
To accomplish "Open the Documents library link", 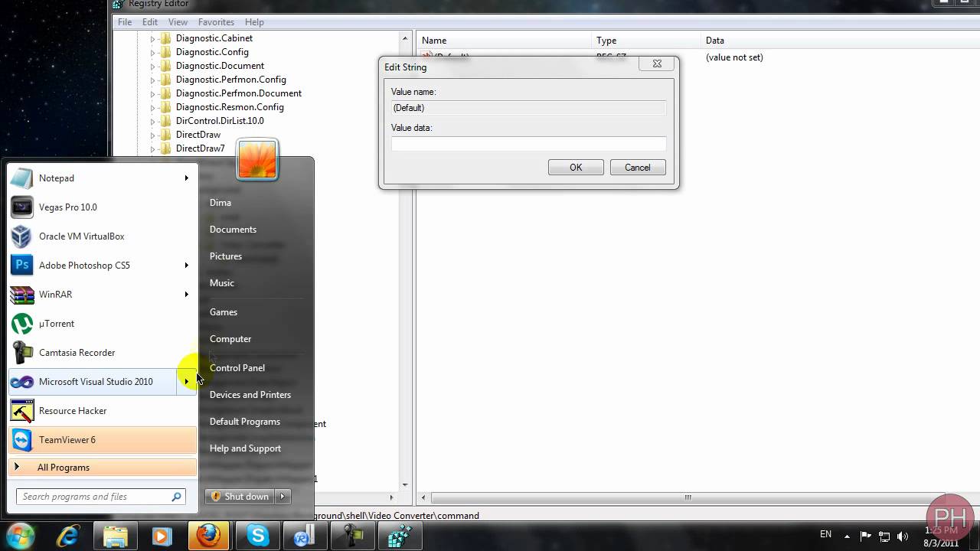I will 233,230.
